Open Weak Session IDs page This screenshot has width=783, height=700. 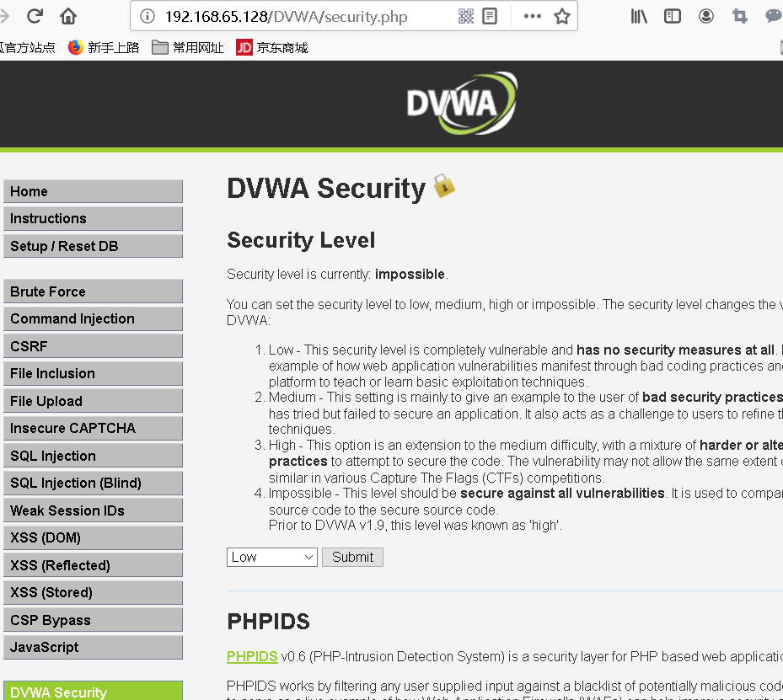93,511
